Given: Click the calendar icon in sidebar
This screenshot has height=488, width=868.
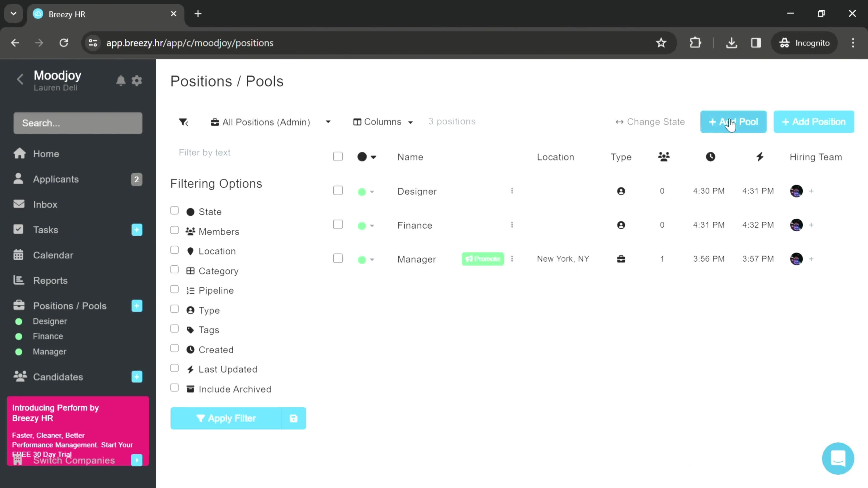Looking at the screenshot, I should pos(19,255).
